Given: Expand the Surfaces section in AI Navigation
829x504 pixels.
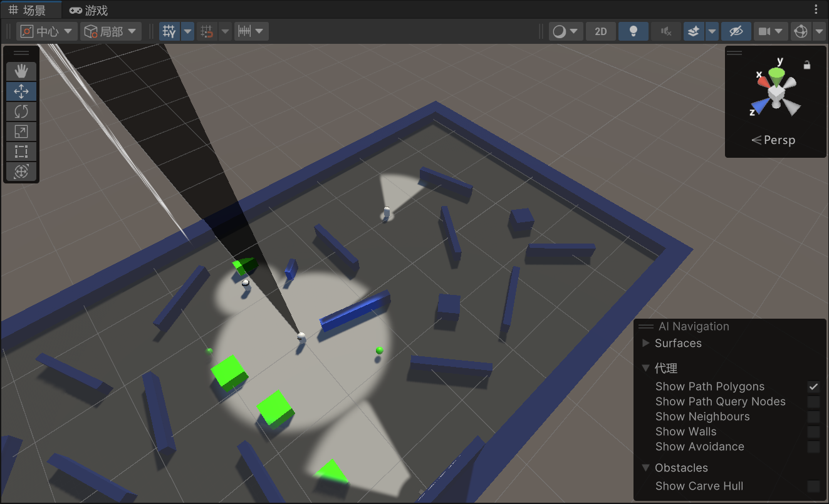Looking at the screenshot, I should point(646,343).
